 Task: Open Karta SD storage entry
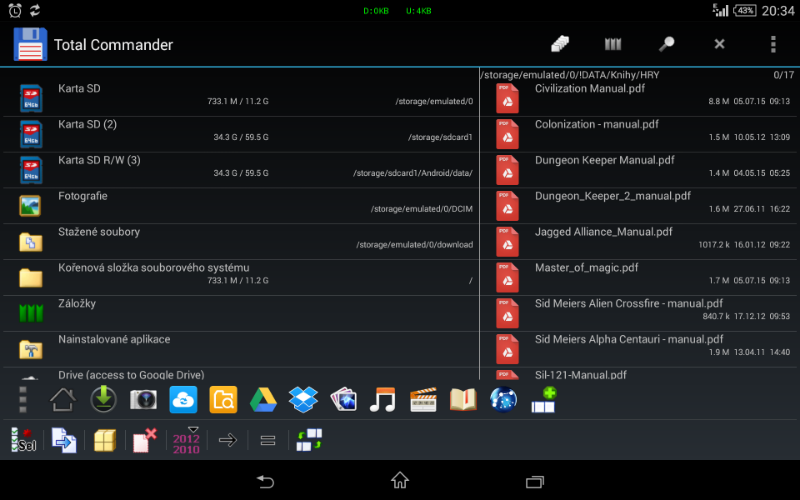240,98
